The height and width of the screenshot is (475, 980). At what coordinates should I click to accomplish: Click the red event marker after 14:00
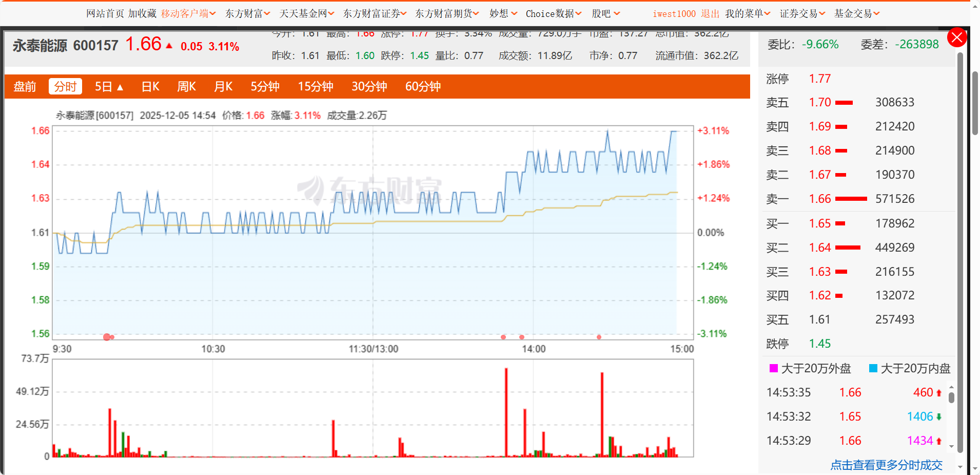tap(599, 337)
